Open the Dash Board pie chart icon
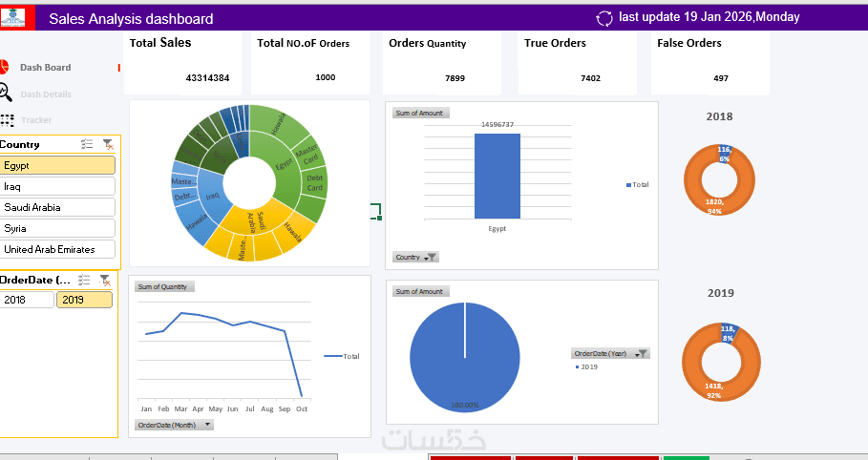Screen dimensions: 868x460 point(4,67)
